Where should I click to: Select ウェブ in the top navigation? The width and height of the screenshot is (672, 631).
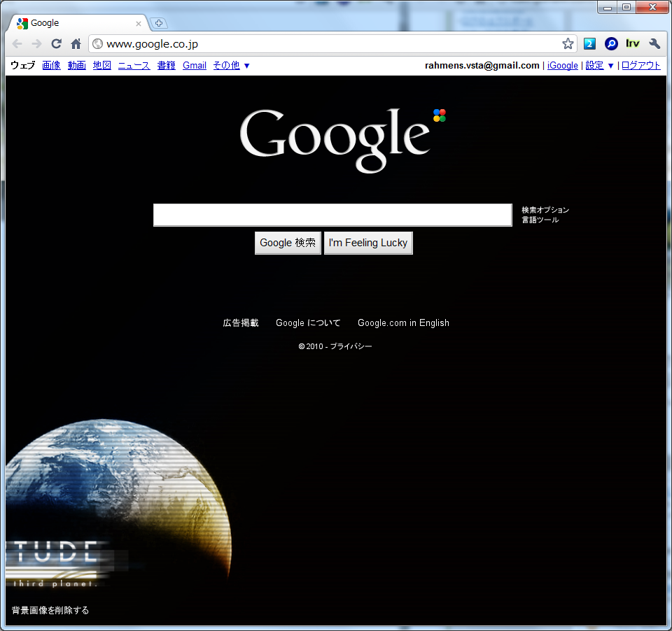click(22, 66)
